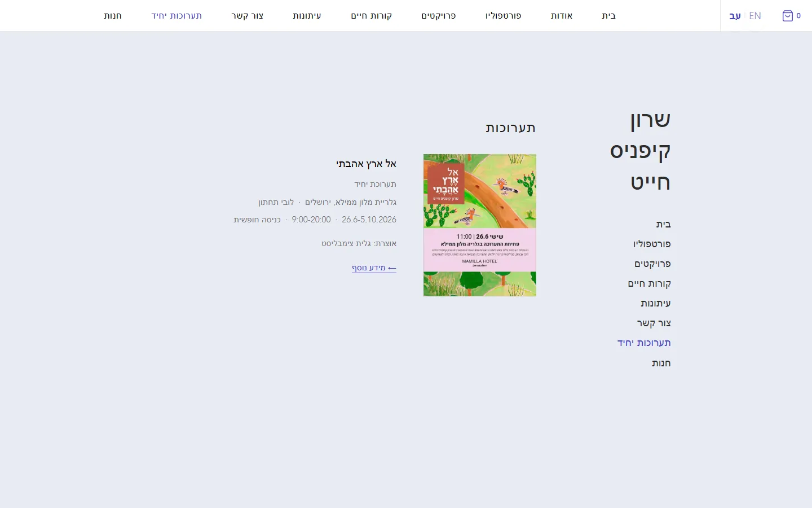Image resolution: width=812 pixels, height=508 pixels.
Task: Click the כניסה חופשית text
Action: (x=257, y=220)
